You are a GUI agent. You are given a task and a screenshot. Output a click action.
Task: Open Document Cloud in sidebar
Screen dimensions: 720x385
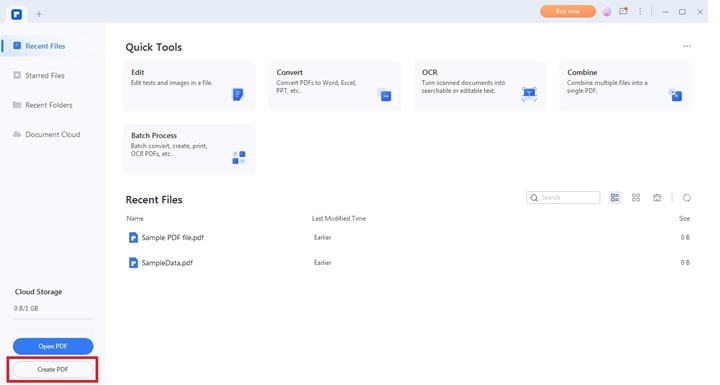[x=52, y=134]
